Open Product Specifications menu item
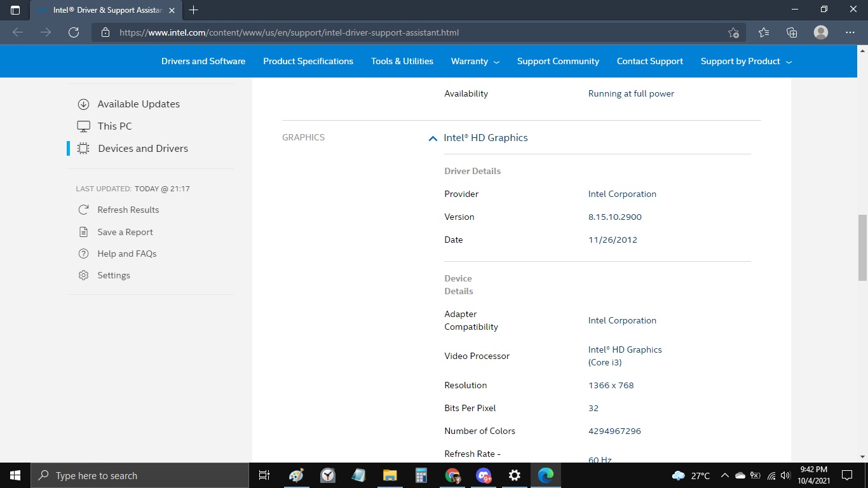The width and height of the screenshot is (868, 488). (x=308, y=62)
